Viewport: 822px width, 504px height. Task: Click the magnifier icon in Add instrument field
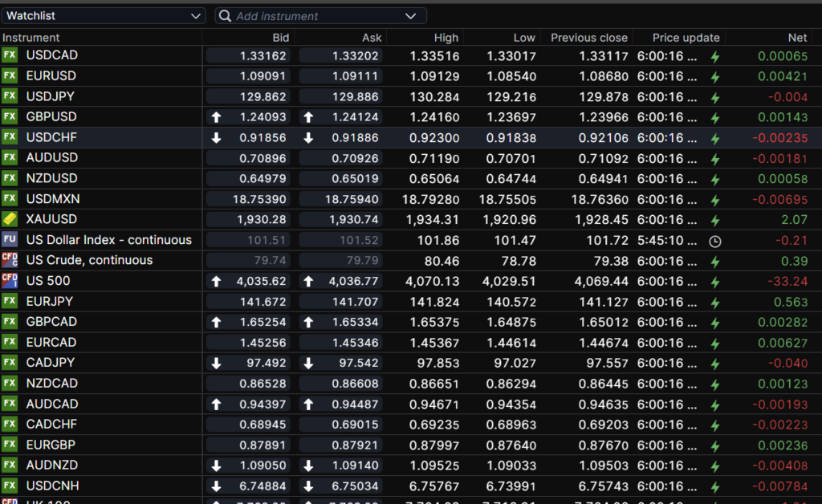[x=225, y=16]
